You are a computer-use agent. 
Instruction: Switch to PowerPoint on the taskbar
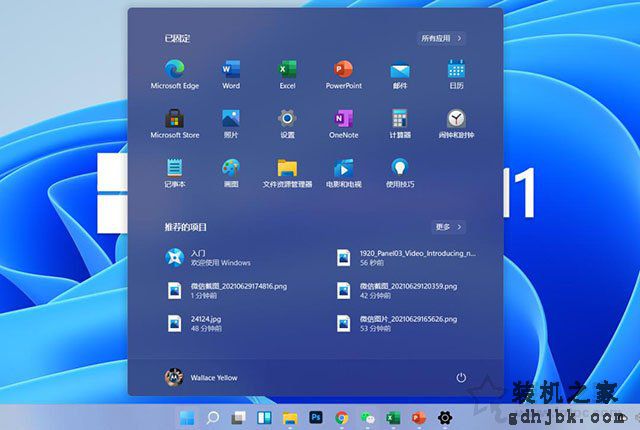coord(419,417)
